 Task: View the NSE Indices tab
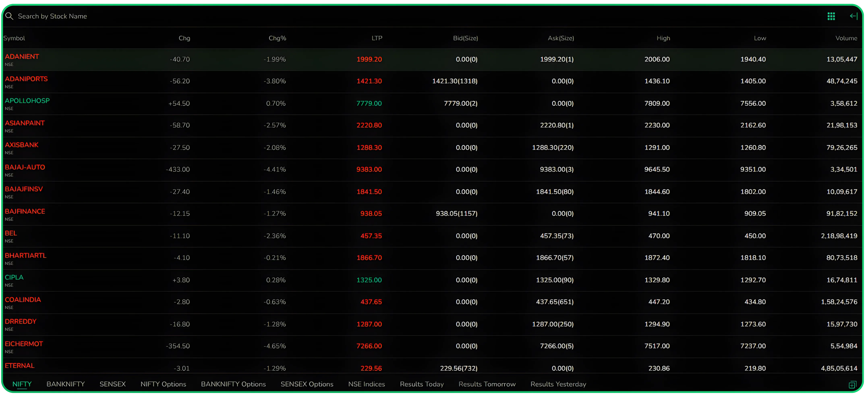coord(367,384)
